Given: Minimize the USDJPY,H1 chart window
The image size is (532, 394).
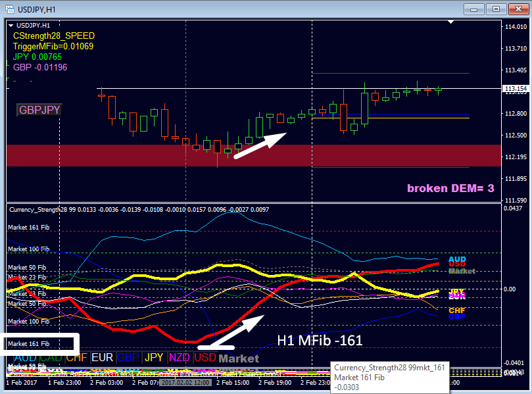Looking at the screenshot, I should coord(473,9).
